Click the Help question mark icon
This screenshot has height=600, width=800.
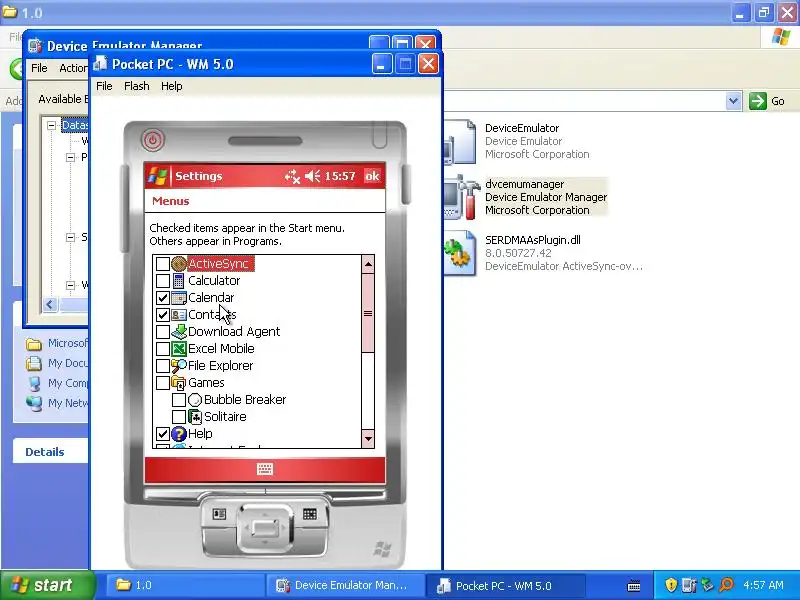tap(179, 434)
